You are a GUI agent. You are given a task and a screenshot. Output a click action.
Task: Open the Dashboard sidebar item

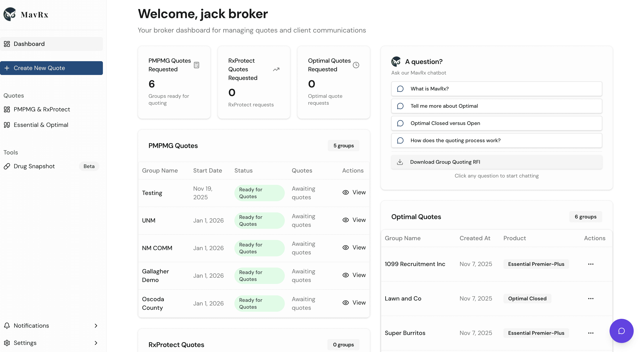(x=51, y=44)
